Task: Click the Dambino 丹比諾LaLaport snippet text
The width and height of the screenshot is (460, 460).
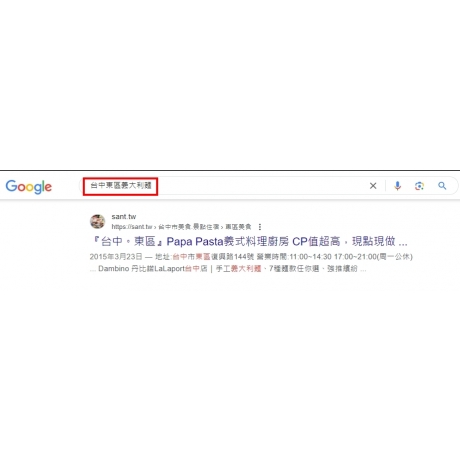Action: click(x=142, y=268)
